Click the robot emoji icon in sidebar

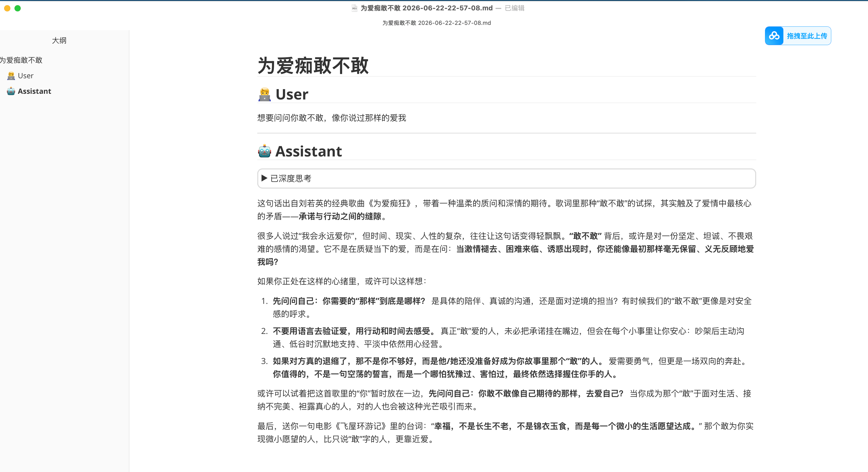point(11,91)
